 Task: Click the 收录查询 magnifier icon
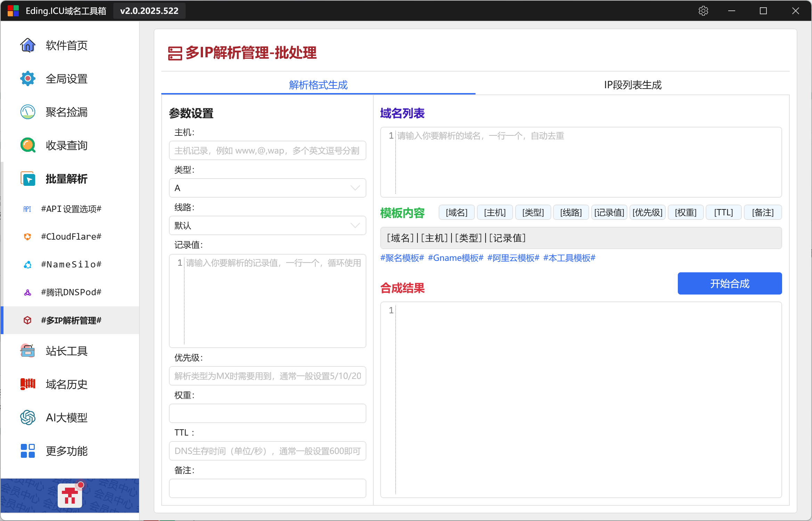click(x=28, y=145)
